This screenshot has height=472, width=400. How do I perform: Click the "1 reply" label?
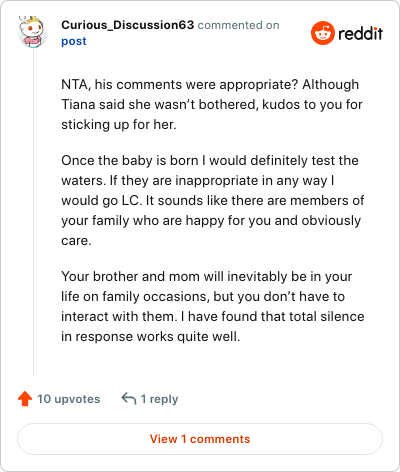pyautogui.click(x=159, y=399)
